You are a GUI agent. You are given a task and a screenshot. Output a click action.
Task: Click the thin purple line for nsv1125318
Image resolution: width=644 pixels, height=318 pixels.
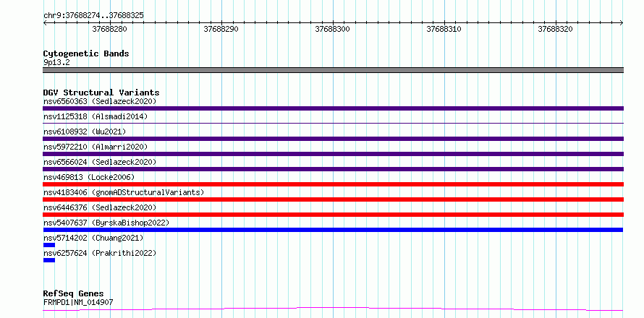pyautogui.click(x=333, y=123)
